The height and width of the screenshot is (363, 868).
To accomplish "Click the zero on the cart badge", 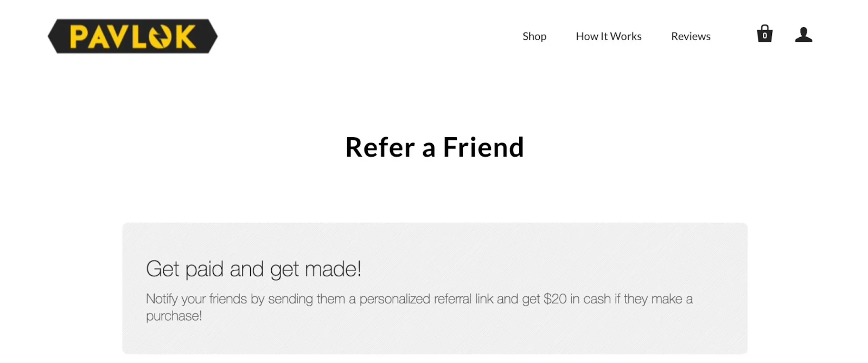I will pos(765,36).
